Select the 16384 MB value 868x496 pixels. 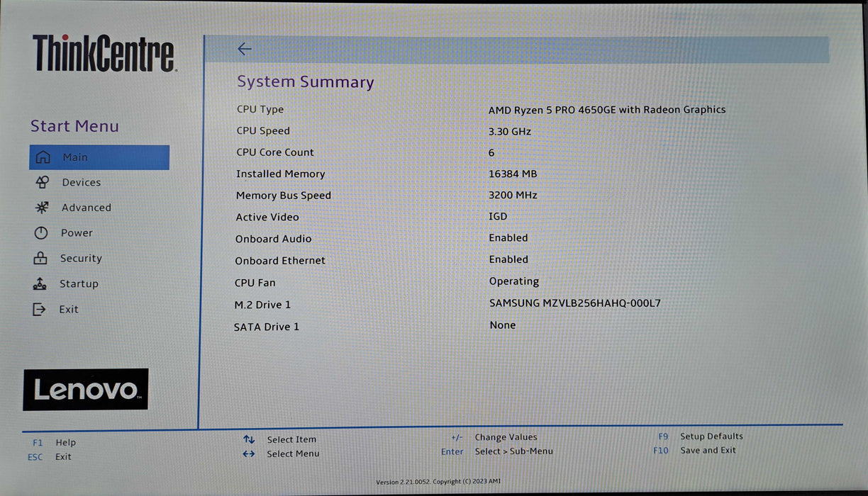[x=513, y=174]
